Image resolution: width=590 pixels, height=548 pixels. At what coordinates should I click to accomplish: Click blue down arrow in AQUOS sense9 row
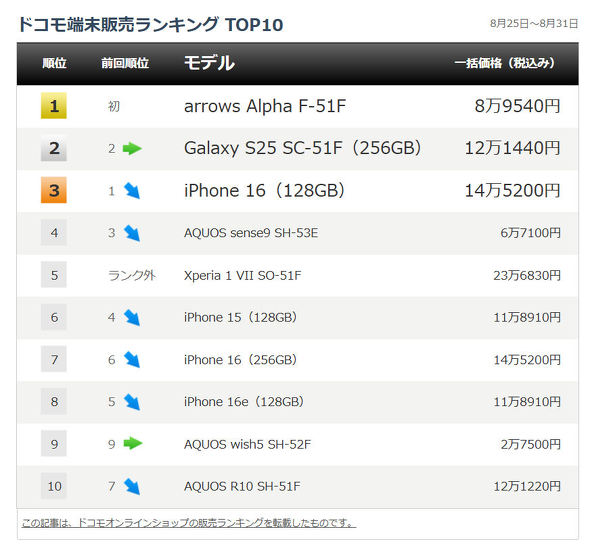pos(132,233)
